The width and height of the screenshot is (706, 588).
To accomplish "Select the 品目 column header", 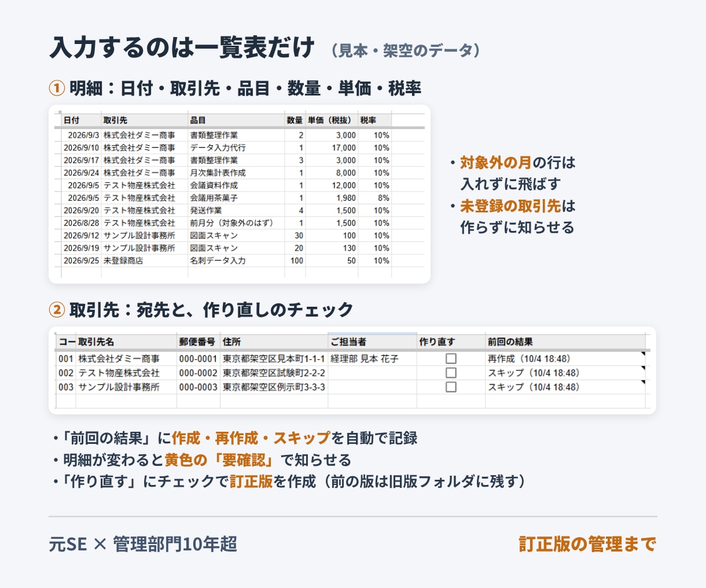I will click(x=236, y=120).
